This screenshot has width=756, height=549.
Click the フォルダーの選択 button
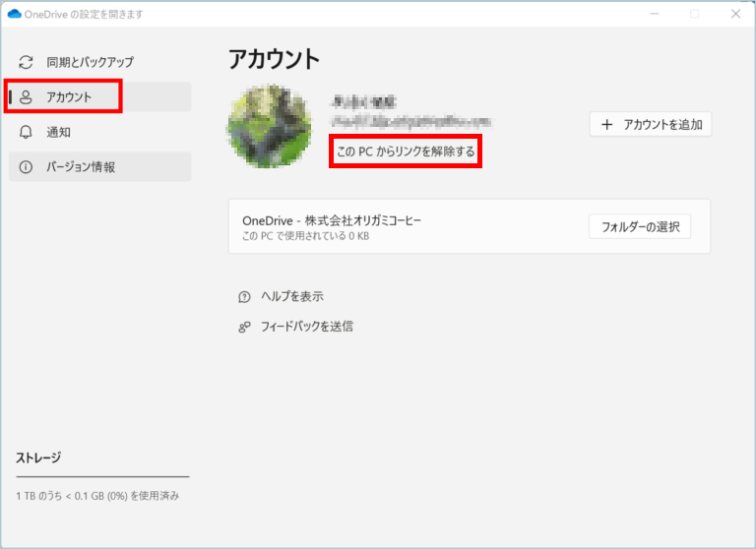coord(640,226)
